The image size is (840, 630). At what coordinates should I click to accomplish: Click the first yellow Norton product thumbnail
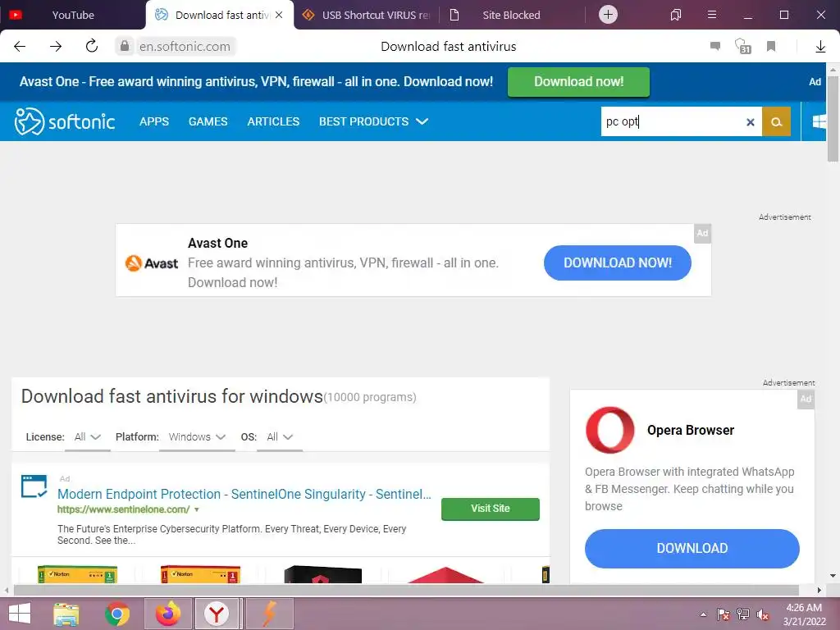[78, 574]
